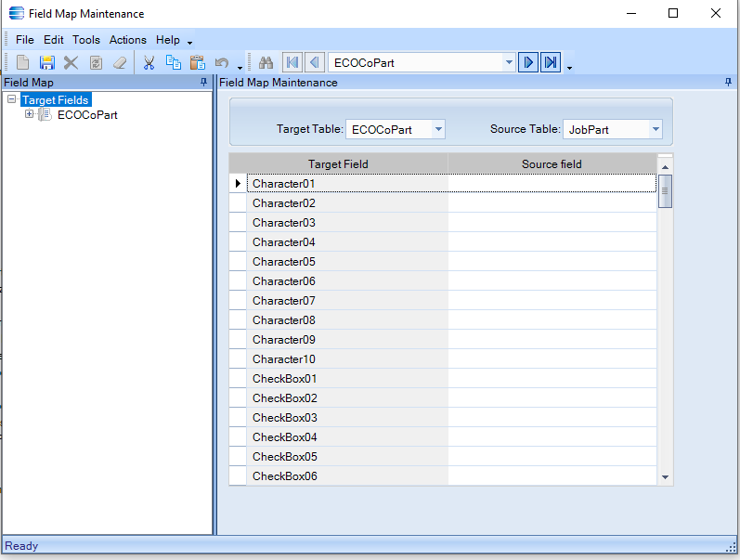Open standard toolbar overflow arrow after Undo
This screenshot has height=560, width=740.
pos(240,68)
